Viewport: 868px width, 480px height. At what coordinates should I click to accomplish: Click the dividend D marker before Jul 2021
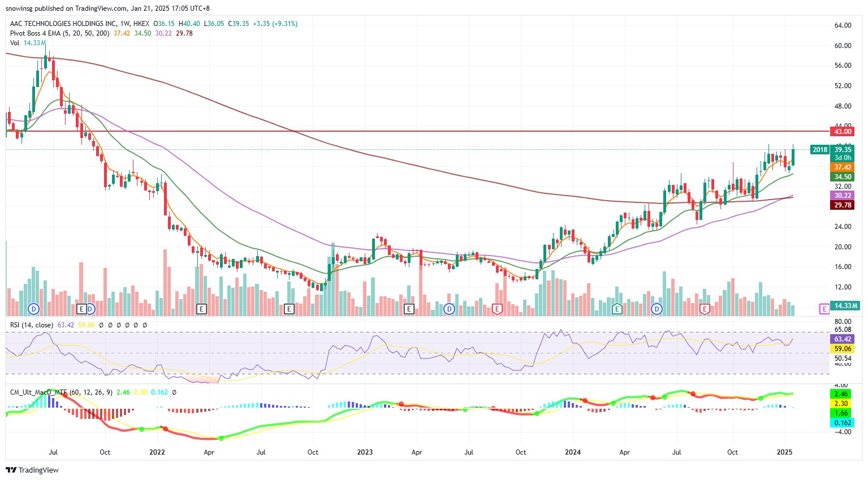34,309
